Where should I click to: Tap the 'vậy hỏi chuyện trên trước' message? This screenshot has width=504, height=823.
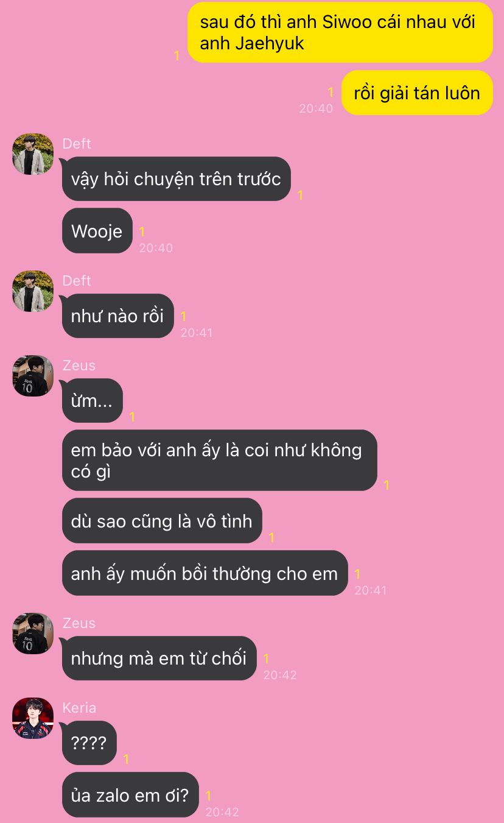pos(176,179)
